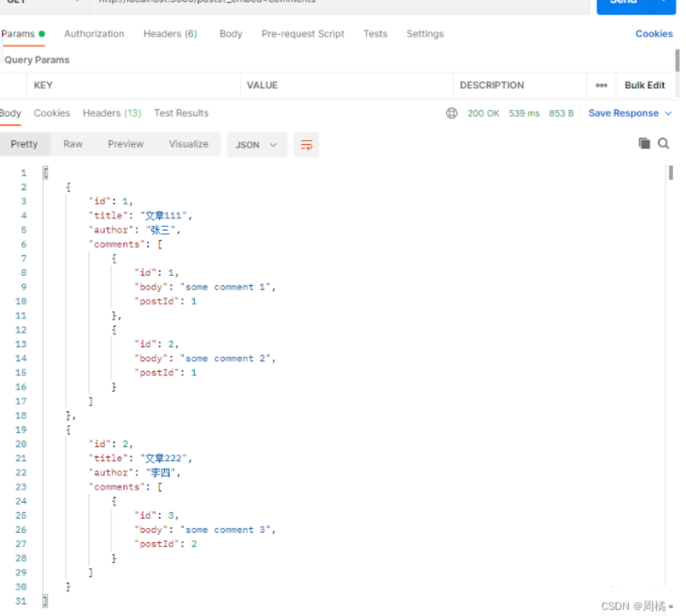Image resolution: width=686 pixels, height=616 pixels.
Task: Click the "body": "some comment 1" line
Action: [204, 287]
